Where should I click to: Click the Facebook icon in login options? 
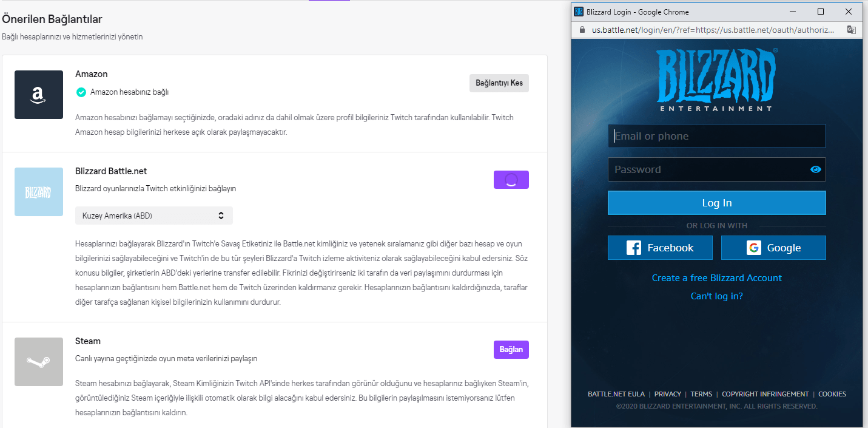(634, 247)
